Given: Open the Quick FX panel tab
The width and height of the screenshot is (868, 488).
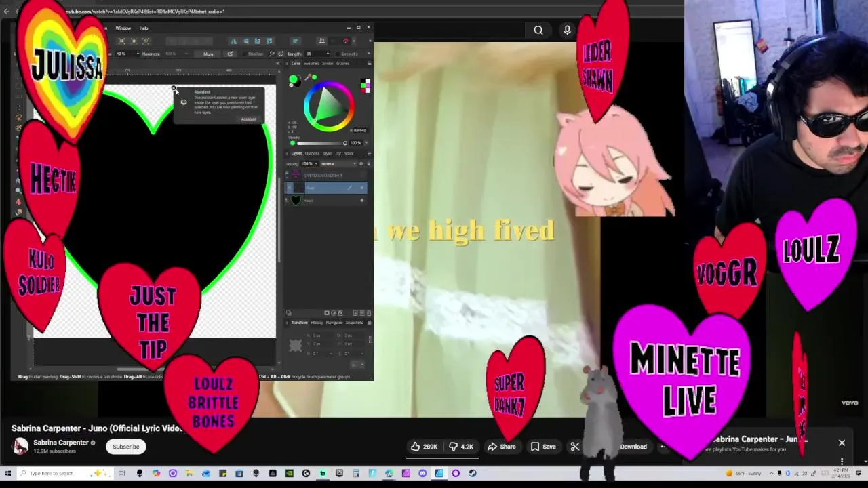Looking at the screenshot, I should point(313,153).
